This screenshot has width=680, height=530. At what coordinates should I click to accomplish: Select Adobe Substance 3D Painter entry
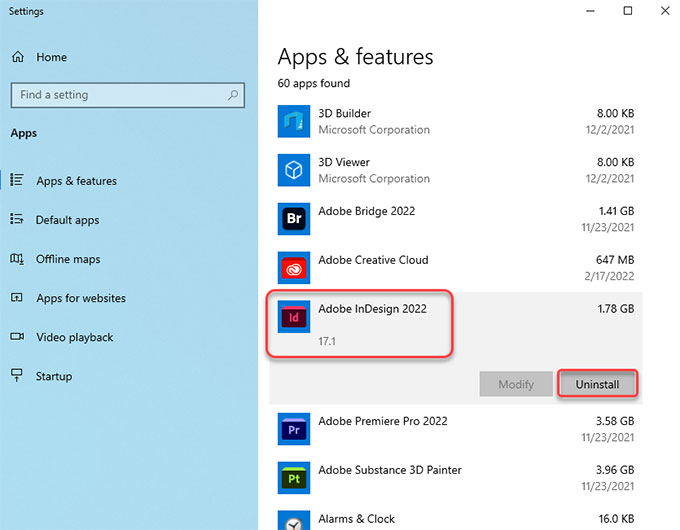(x=390, y=470)
